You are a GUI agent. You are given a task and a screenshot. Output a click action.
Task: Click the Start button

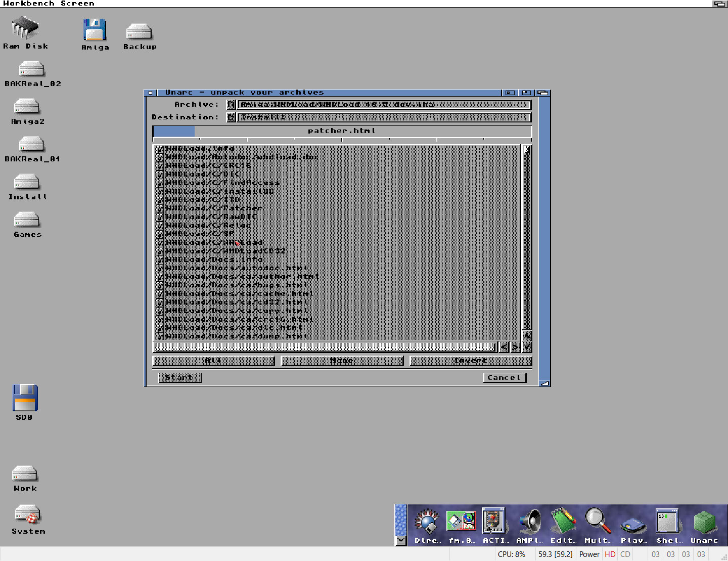pos(179,378)
